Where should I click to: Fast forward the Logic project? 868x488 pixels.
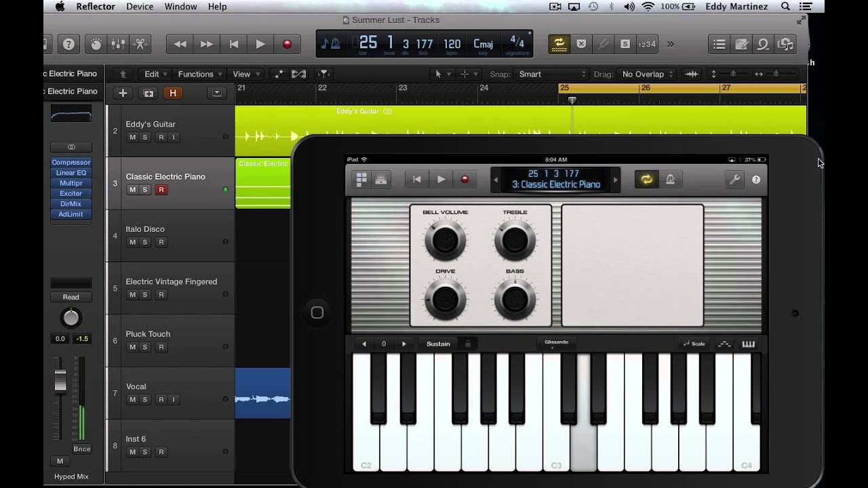click(x=206, y=44)
